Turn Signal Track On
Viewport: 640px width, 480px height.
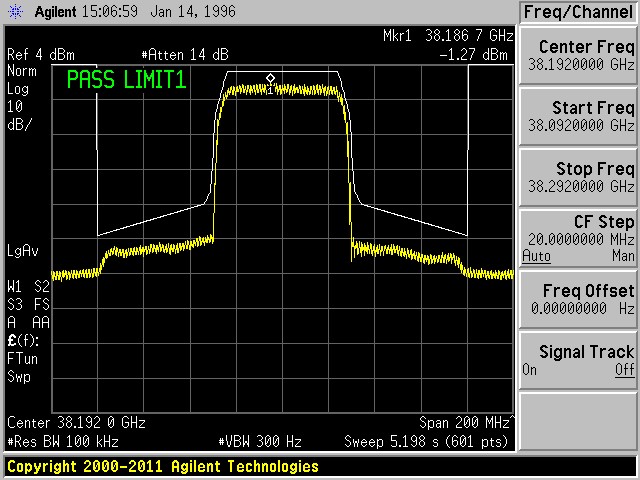point(529,369)
